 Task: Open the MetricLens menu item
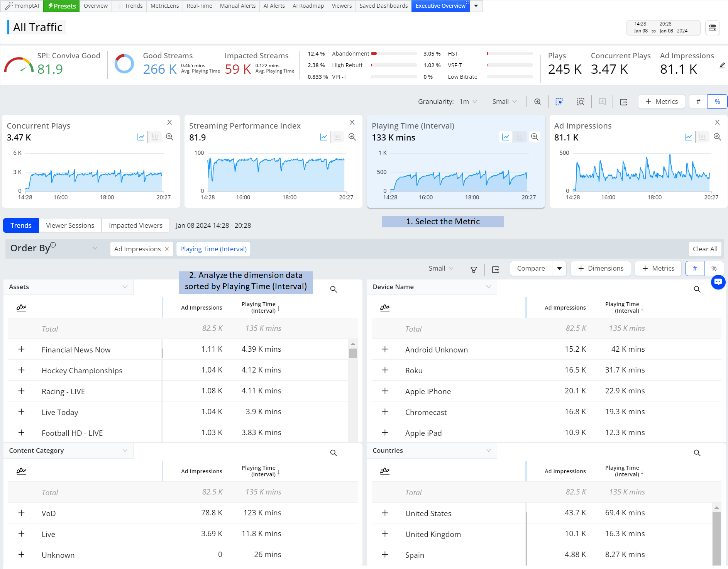pyautogui.click(x=164, y=6)
